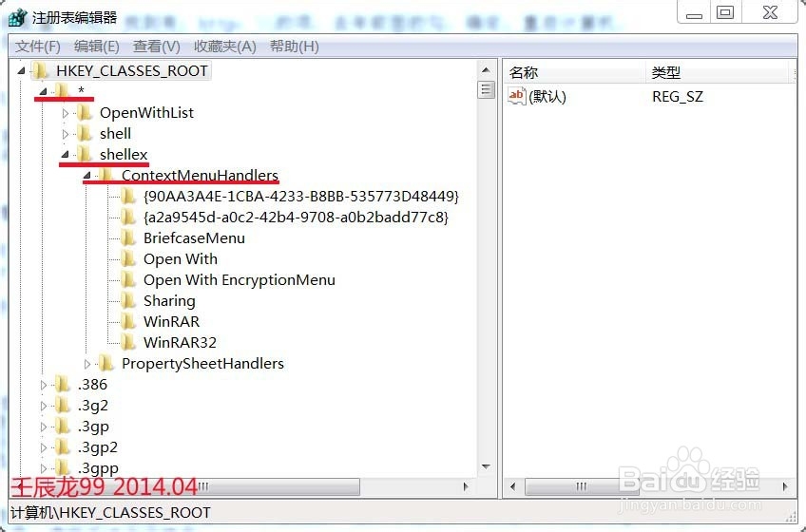Select the Open With EncryptionMenu label
Screen dimensions: 806x532
click(x=239, y=280)
